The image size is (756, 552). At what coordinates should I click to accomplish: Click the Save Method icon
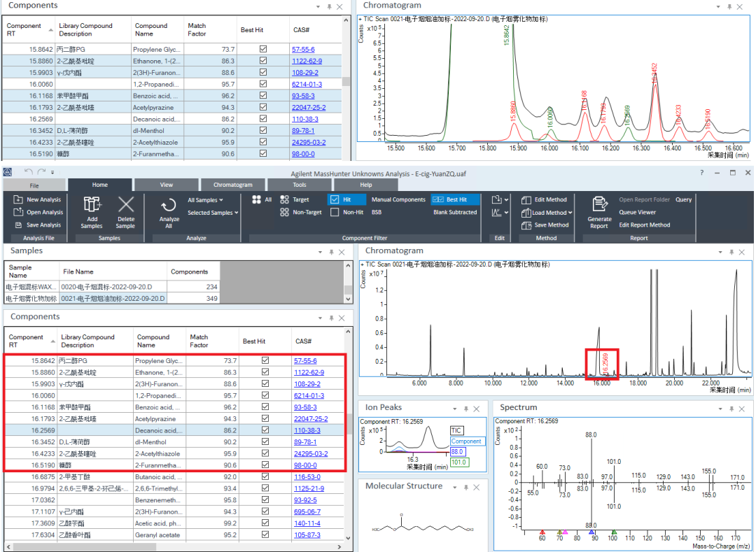pos(526,225)
